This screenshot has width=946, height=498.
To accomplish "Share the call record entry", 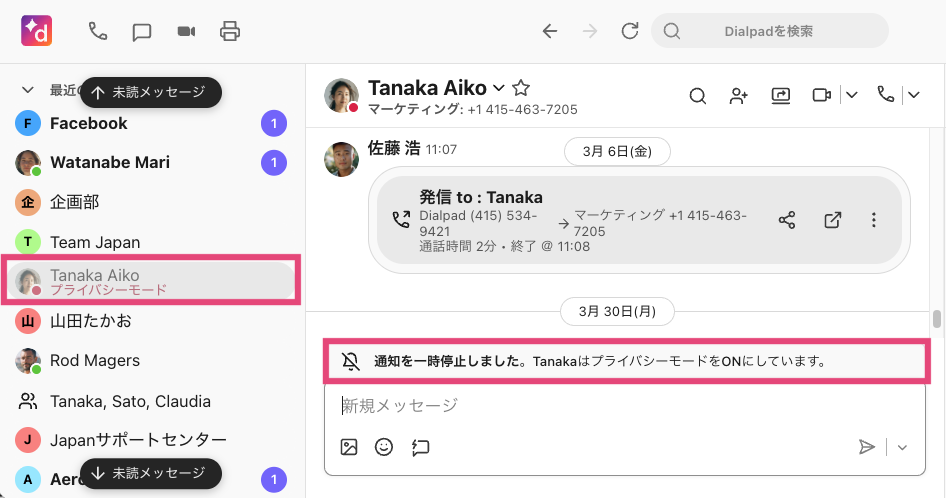I will (787, 220).
